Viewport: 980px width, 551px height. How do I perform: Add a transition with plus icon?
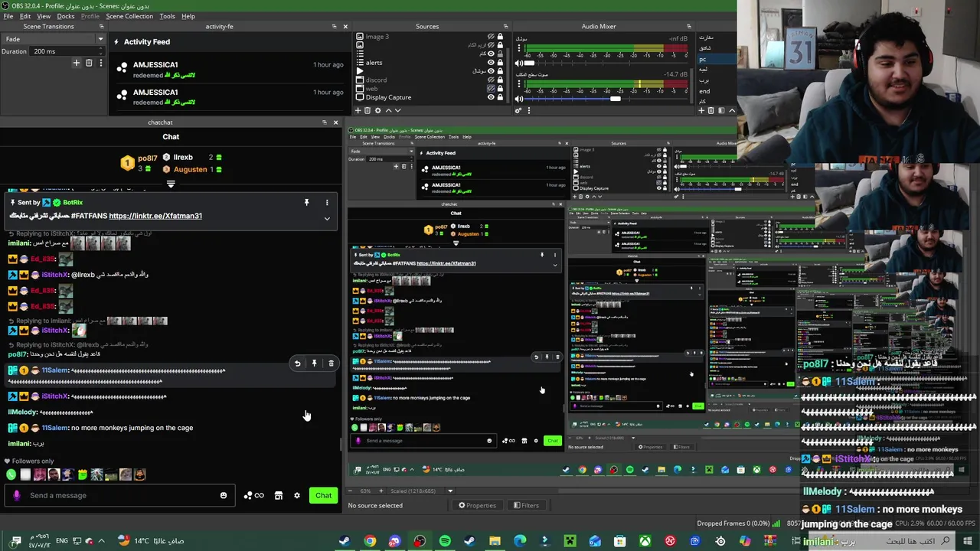point(77,63)
